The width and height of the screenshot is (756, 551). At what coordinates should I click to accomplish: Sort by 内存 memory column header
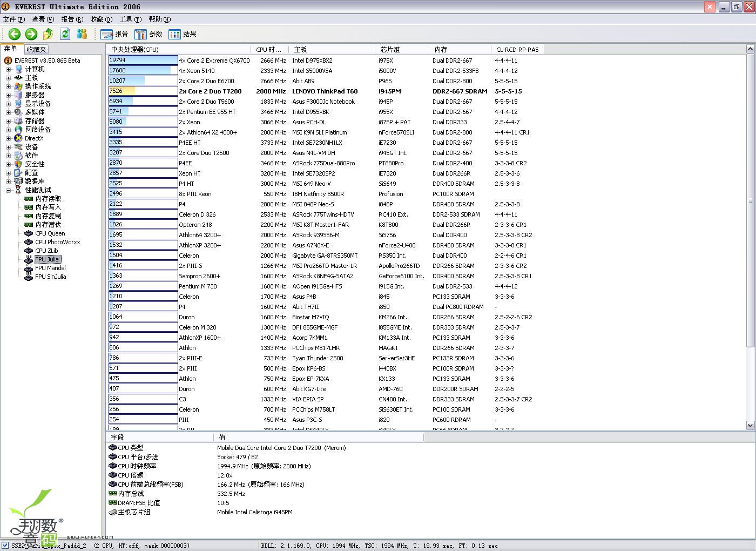(x=460, y=49)
